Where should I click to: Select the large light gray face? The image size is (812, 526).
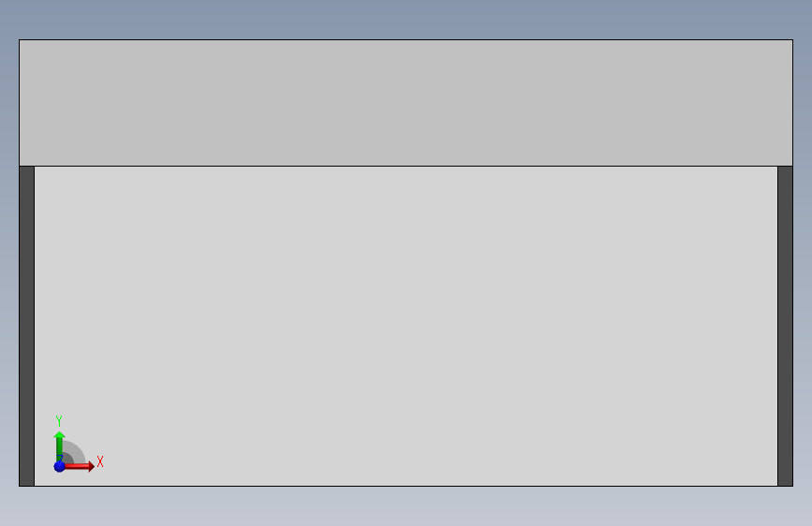(406, 326)
